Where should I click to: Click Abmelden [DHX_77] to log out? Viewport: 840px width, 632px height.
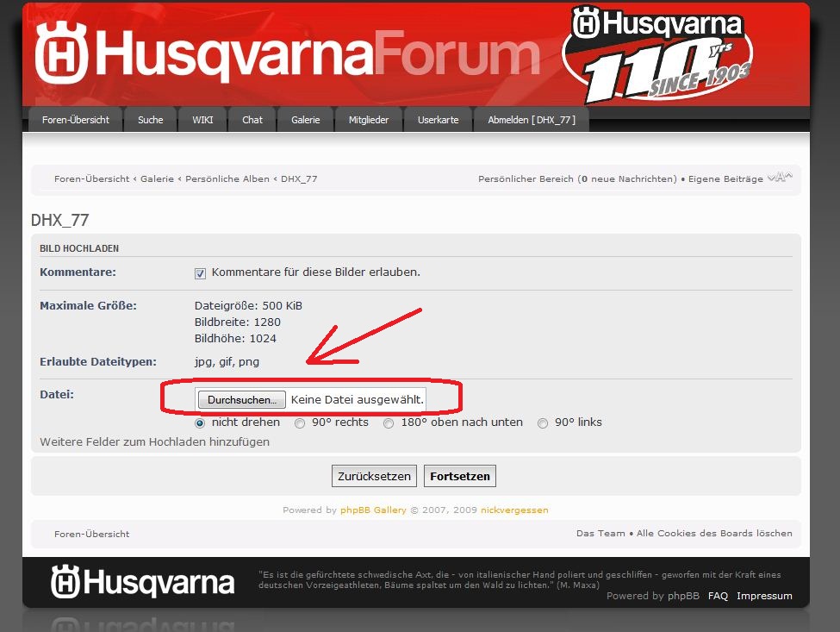(532, 120)
